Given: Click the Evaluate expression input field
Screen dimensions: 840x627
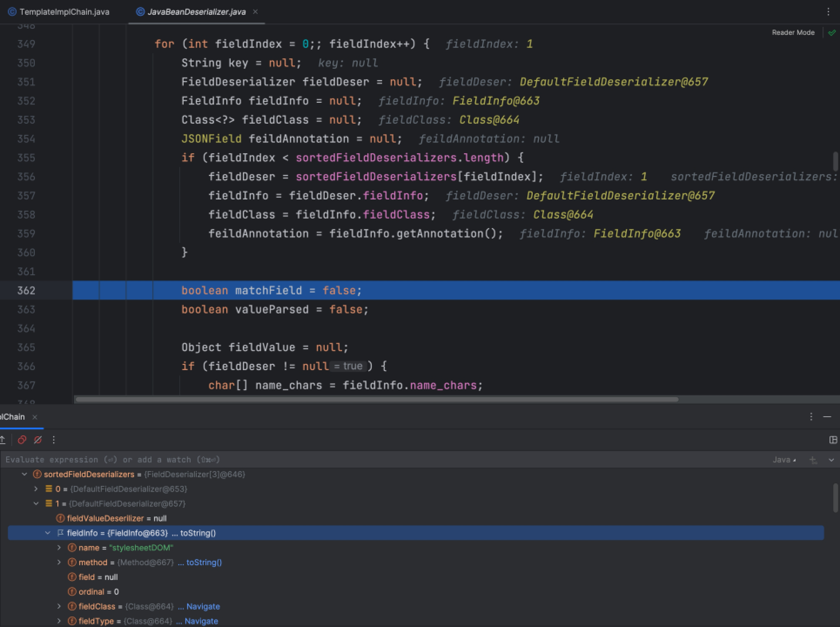Looking at the screenshot, I should [383, 460].
